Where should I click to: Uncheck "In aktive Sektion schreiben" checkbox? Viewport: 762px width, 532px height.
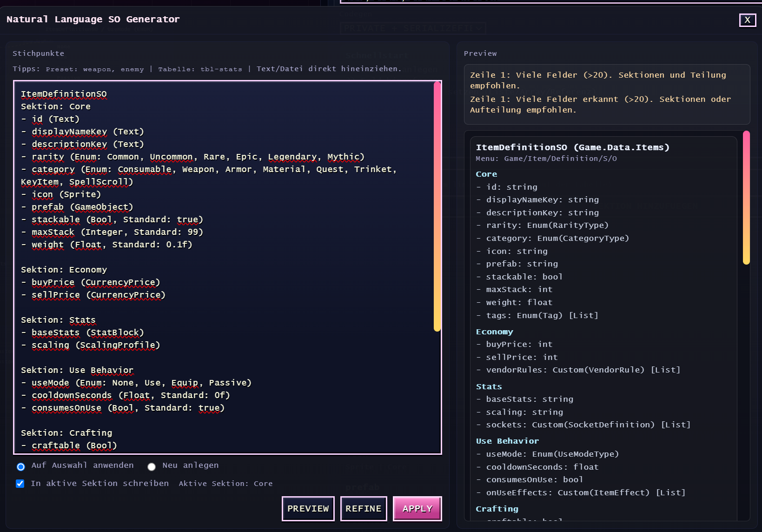[20, 484]
